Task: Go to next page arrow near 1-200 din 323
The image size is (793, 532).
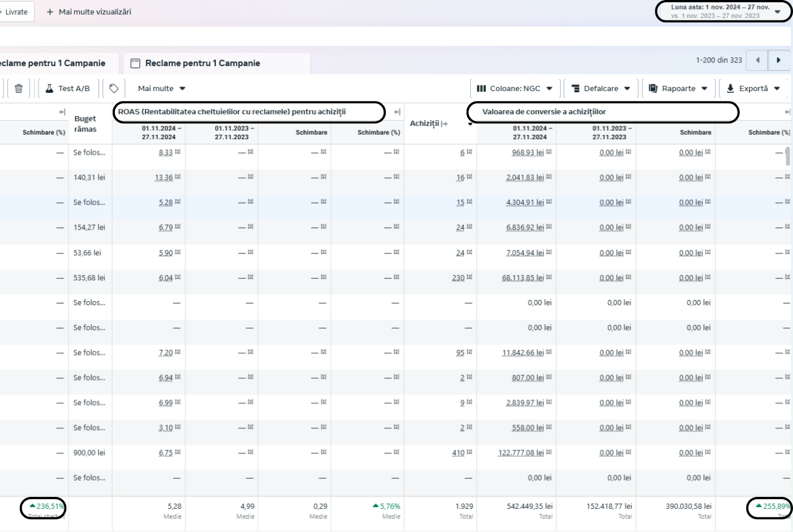Action: [x=779, y=60]
